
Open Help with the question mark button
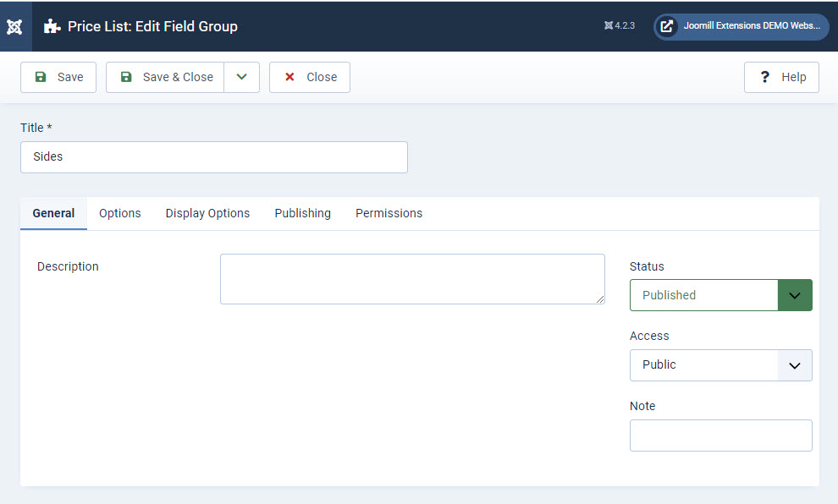[781, 77]
